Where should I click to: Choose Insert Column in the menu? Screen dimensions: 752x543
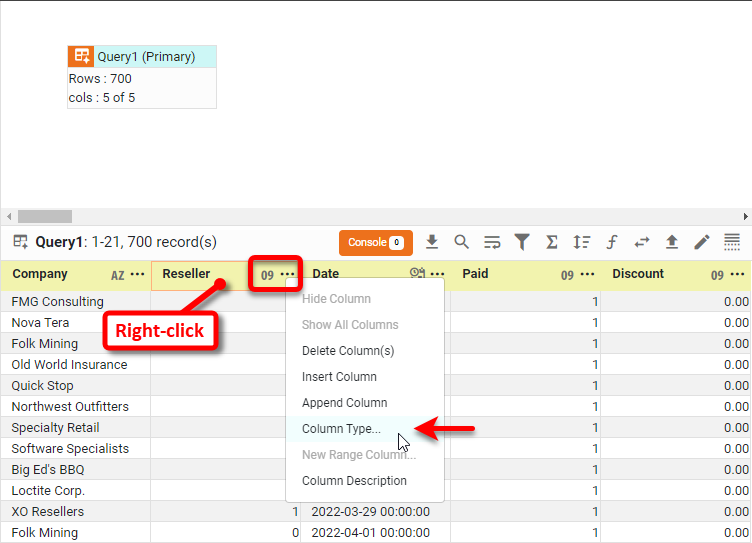(339, 377)
